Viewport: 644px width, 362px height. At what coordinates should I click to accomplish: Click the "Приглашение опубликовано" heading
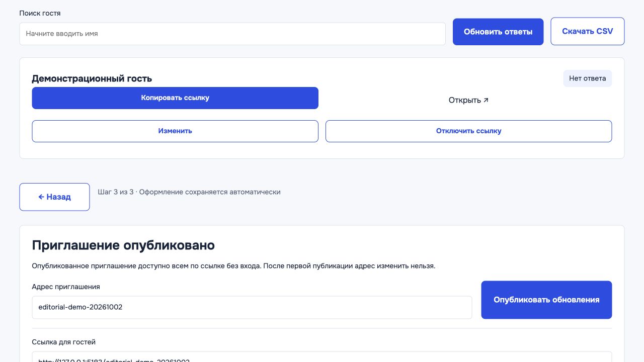tap(123, 245)
